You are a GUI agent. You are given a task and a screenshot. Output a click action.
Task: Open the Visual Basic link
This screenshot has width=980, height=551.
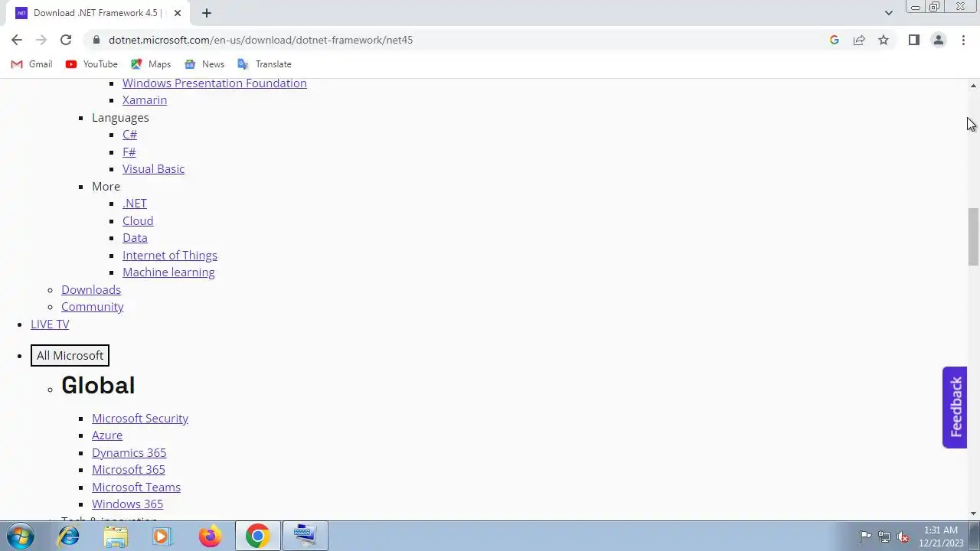[153, 169]
